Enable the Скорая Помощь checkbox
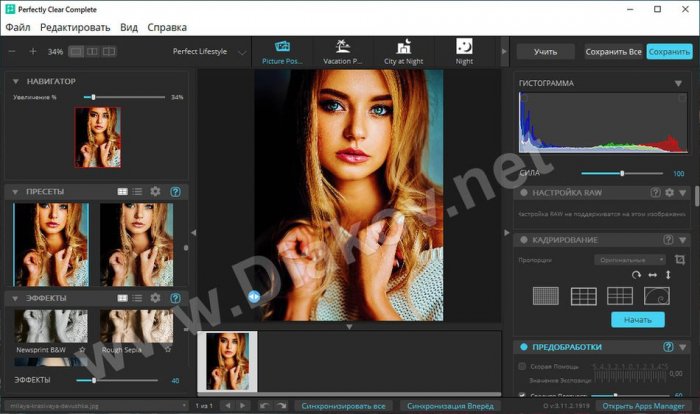This screenshot has height=414, width=700. pyautogui.click(x=522, y=366)
